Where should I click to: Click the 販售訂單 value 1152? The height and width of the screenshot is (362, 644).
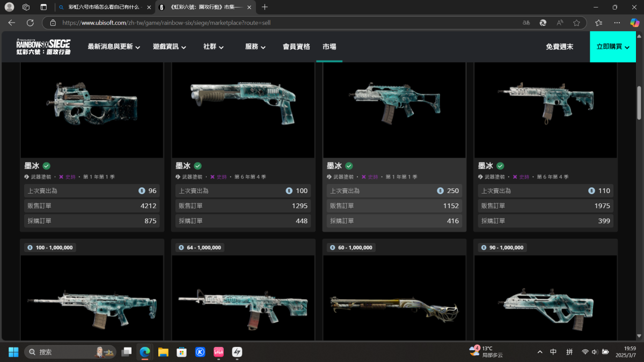point(451,206)
